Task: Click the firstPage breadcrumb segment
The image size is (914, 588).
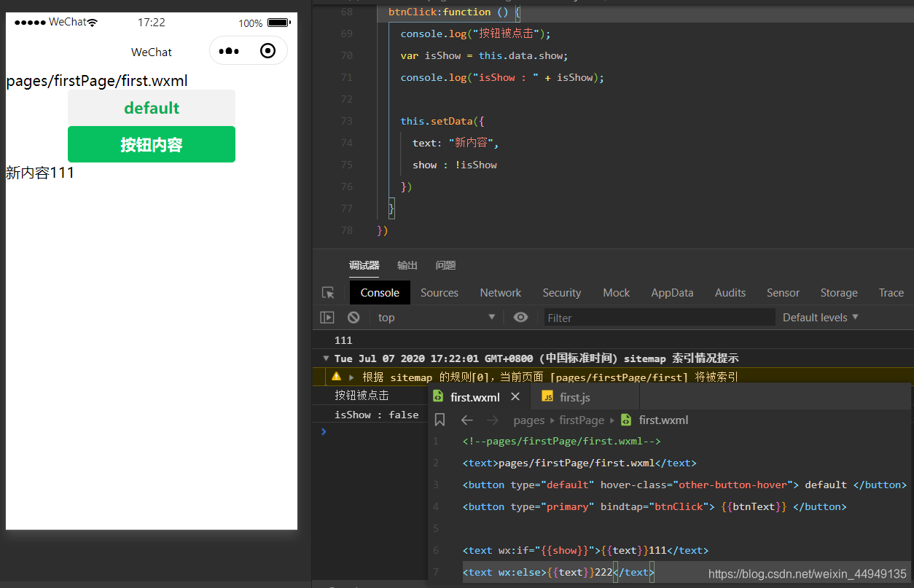Action: point(582,420)
